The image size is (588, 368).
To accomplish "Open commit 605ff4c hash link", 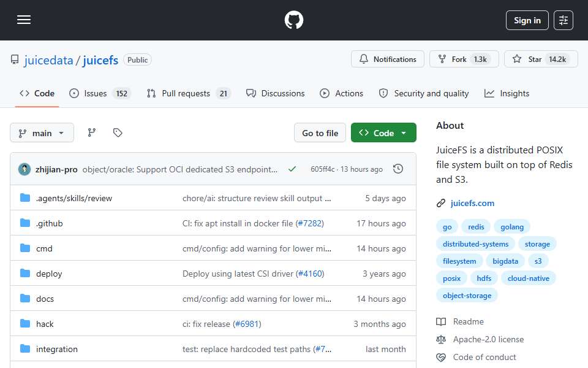I will [x=323, y=169].
